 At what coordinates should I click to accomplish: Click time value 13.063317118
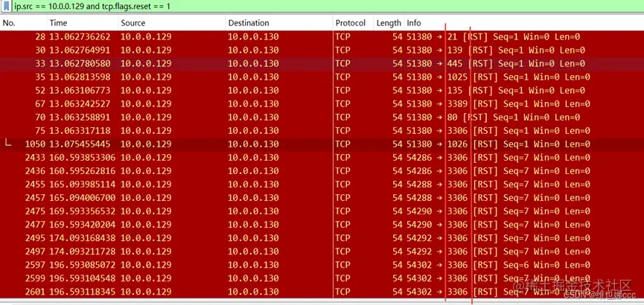point(80,130)
